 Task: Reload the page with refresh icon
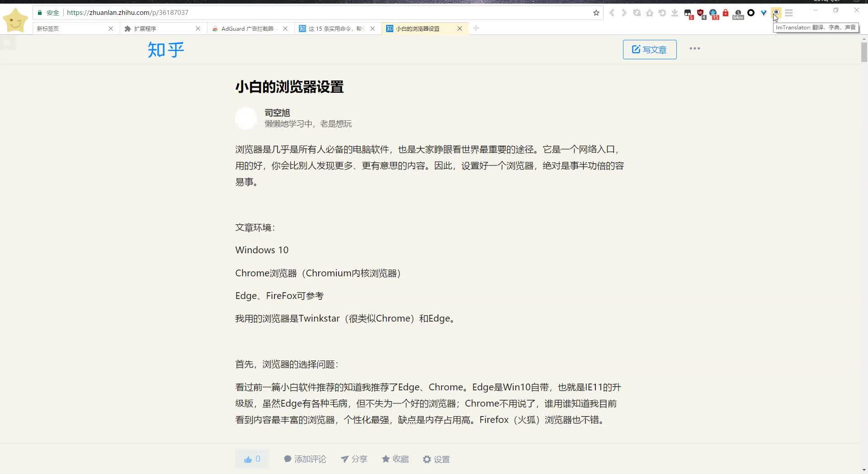point(637,13)
